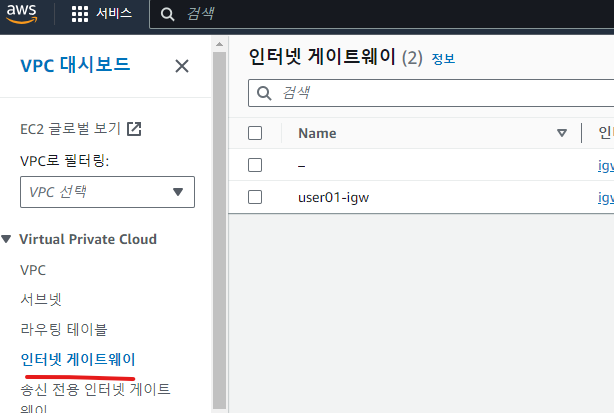Go to 서브넷 in the sidebar

[41, 299]
